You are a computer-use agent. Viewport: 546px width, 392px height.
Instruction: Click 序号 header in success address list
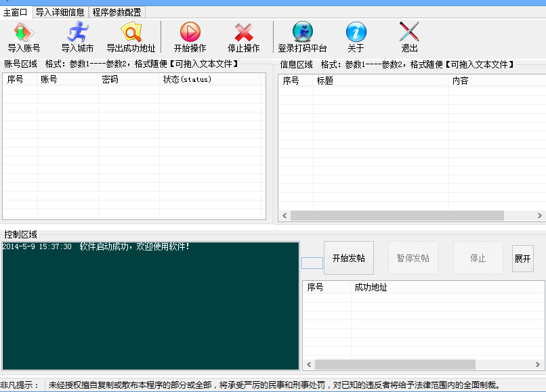click(327, 287)
